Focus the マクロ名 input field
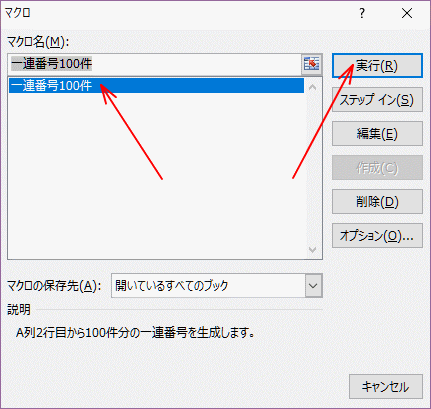 pyautogui.click(x=155, y=64)
